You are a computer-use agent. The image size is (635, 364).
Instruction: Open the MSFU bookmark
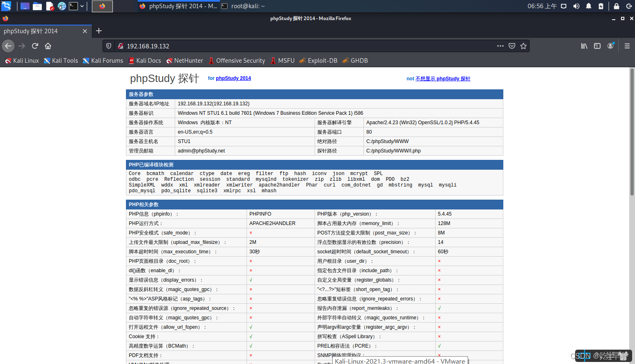(x=283, y=61)
